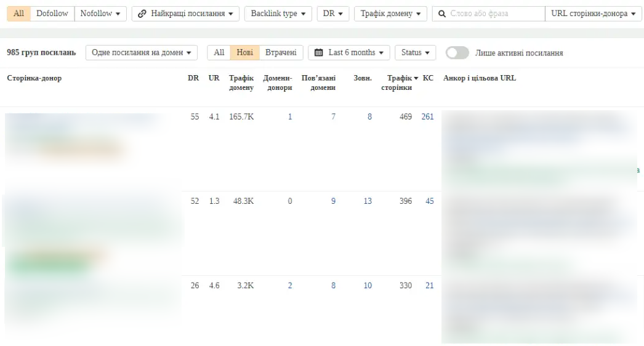The height and width of the screenshot is (346, 644).
Task: Select the Dofollow filter
Action: (x=53, y=14)
